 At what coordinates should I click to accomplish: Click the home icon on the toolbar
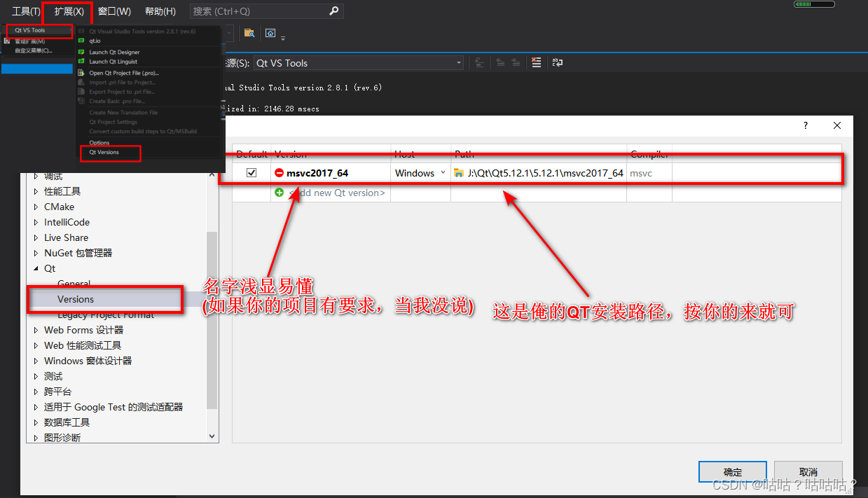[270, 33]
